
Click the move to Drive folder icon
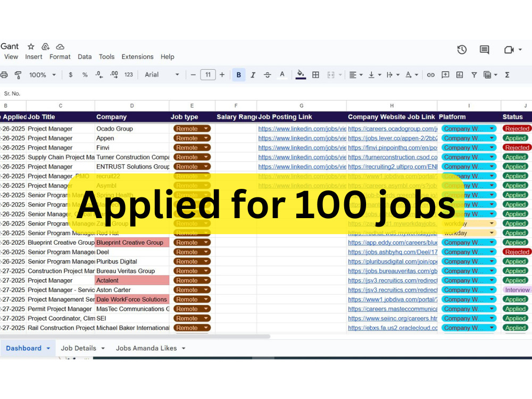45,46
